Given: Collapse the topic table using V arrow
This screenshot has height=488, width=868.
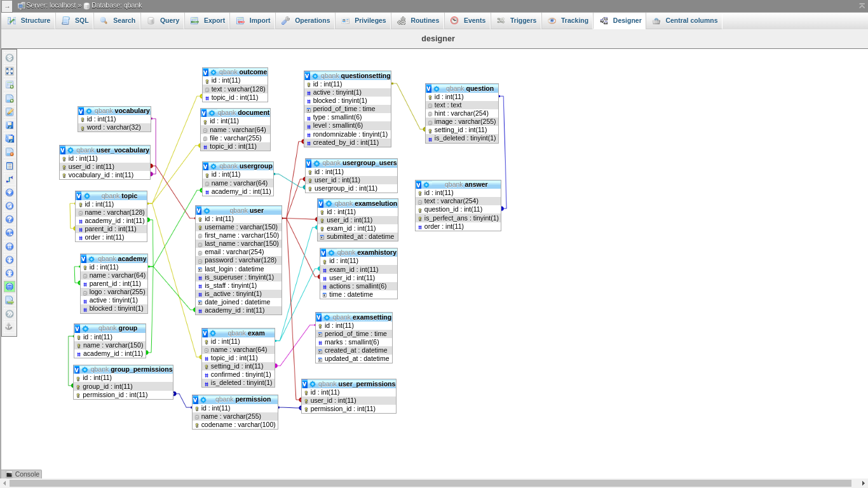Looking at the screenshot, I should (x=79, y=196).
